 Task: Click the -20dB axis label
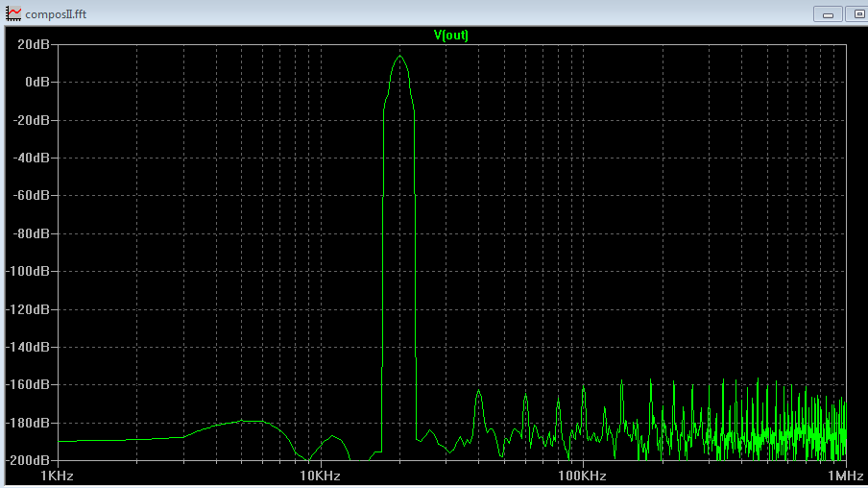[31, 120]
